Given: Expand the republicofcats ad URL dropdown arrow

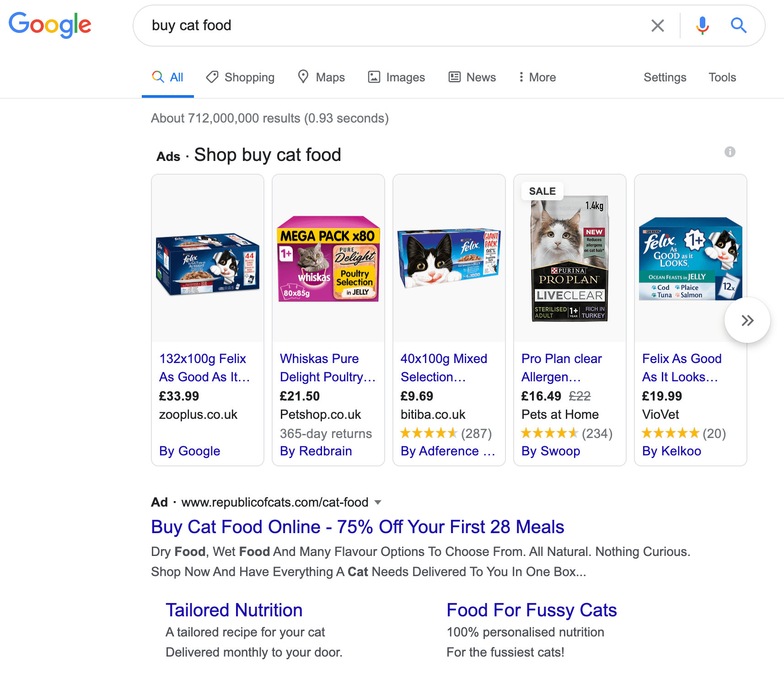Looking at the screenshot, I should tap(378, 502).
